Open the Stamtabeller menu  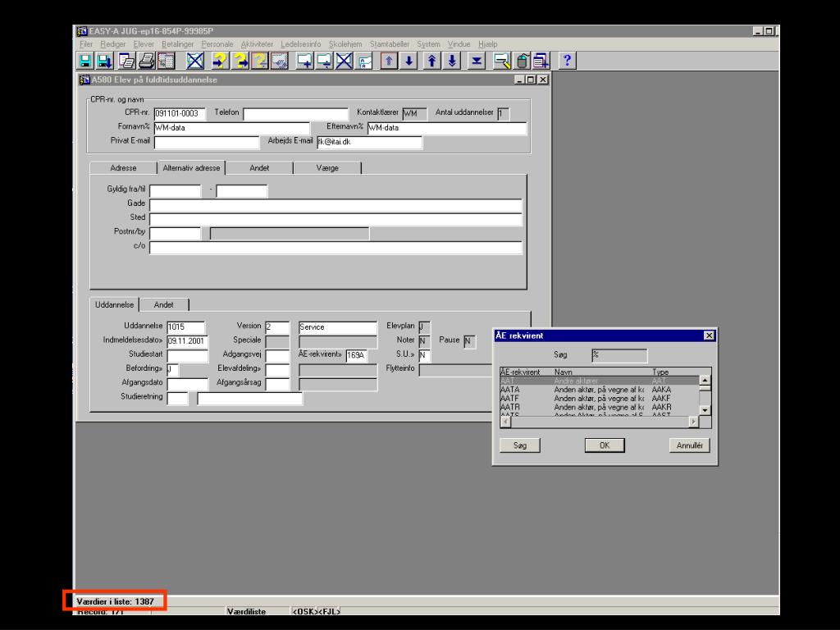pyautogui.click(x=390, y=44)
